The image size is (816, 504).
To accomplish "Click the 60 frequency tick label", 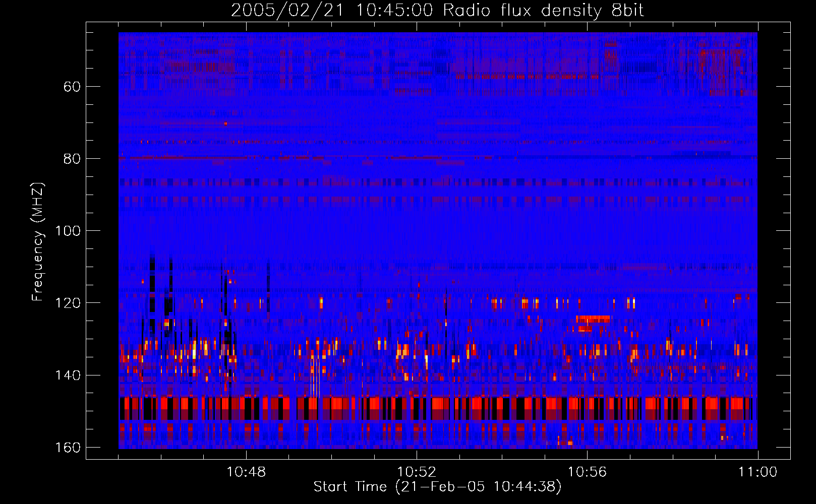I will [x=72, y=87].
